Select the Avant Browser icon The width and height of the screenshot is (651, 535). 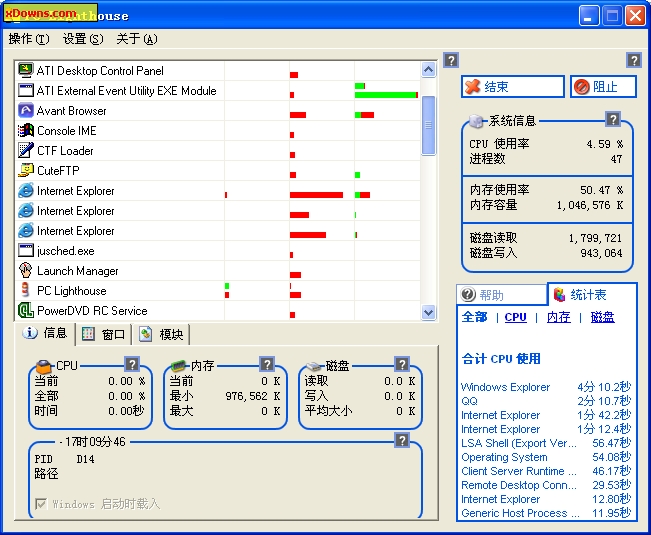(25, 110)
